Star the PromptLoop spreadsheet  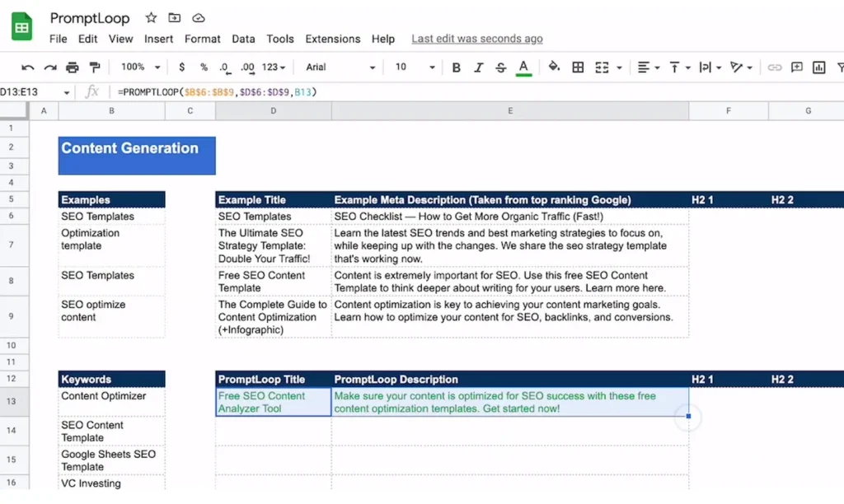(x=151, y=17)
